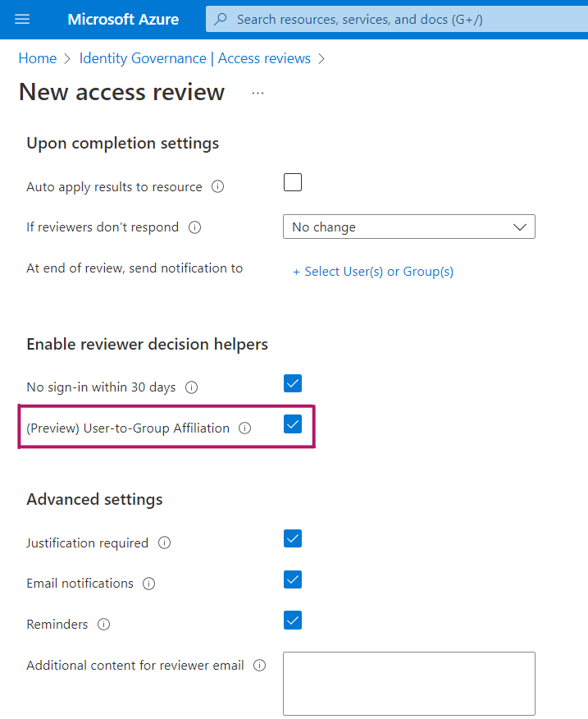Turn off the Reminders checkbox

293,621
